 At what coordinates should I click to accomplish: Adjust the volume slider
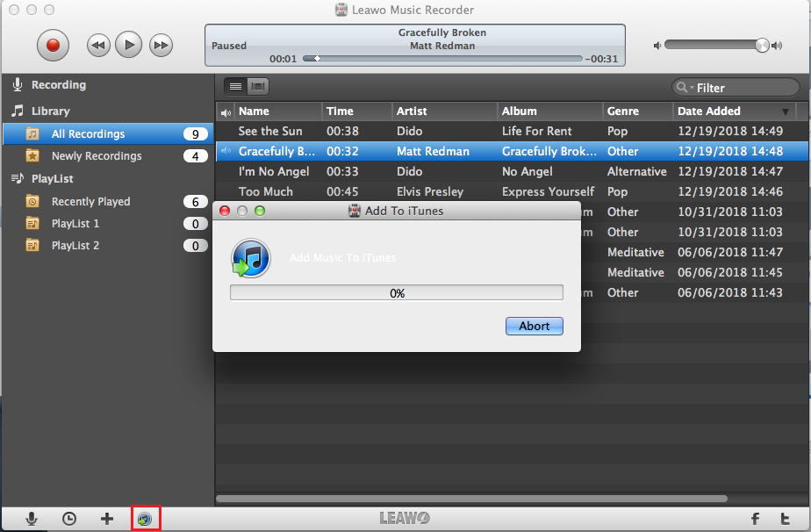coord(761,45)
